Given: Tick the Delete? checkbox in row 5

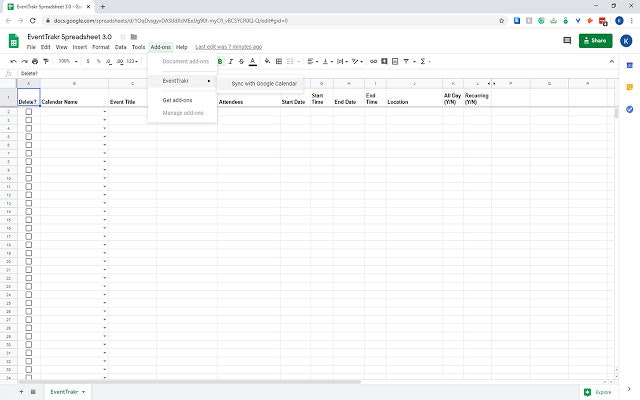Looking at the screenshot, I should coord(29,136).
